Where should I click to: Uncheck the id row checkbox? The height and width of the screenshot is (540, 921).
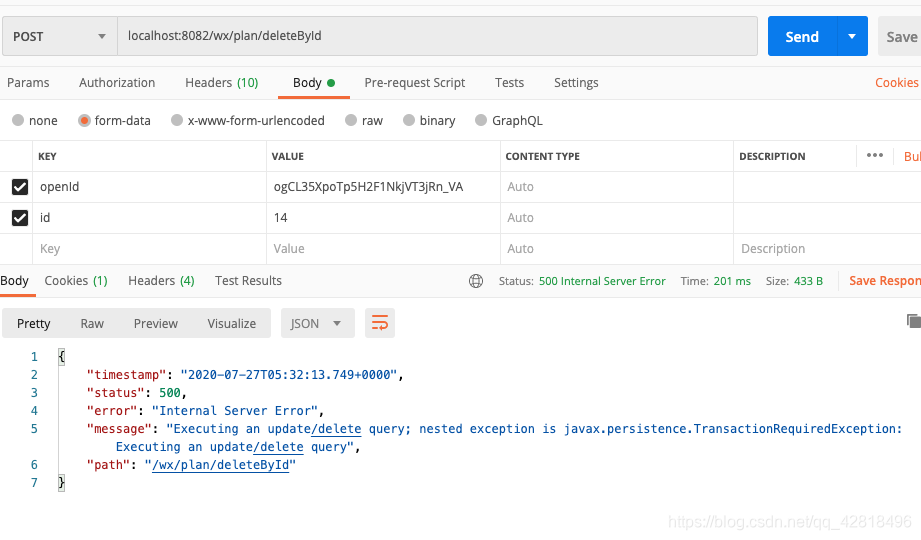tap(20, 218)
